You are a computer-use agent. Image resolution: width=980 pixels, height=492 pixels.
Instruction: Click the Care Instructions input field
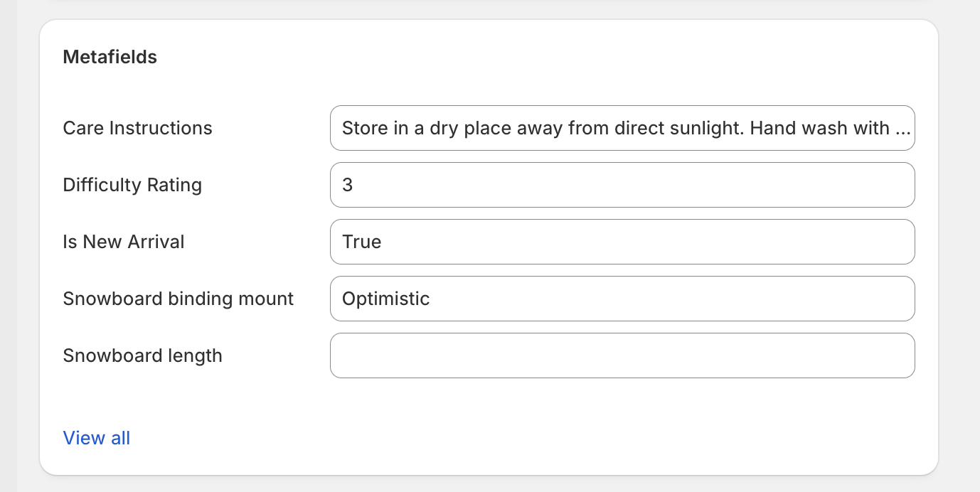click(622, 128)
